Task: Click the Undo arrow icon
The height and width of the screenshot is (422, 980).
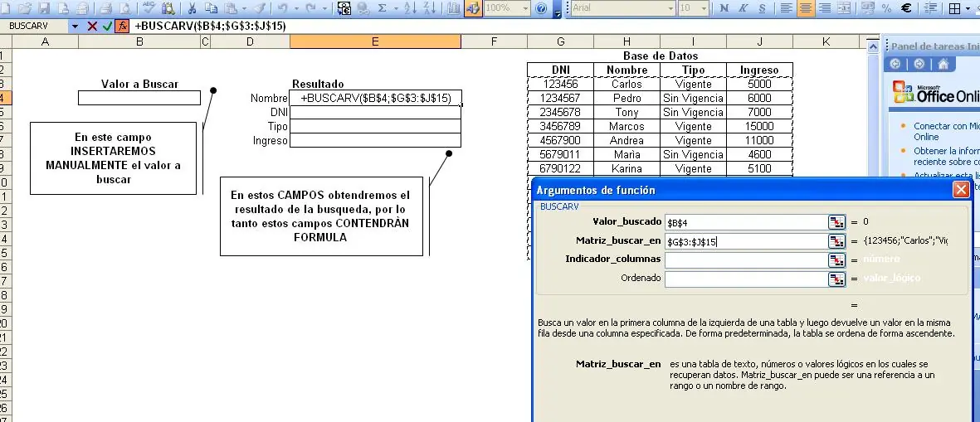Action: 282,8
